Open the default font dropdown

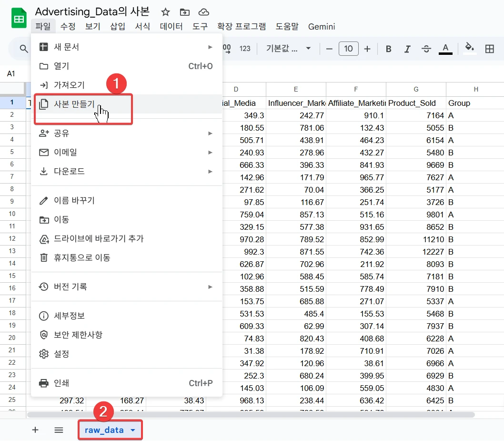(x=288, y=49)
